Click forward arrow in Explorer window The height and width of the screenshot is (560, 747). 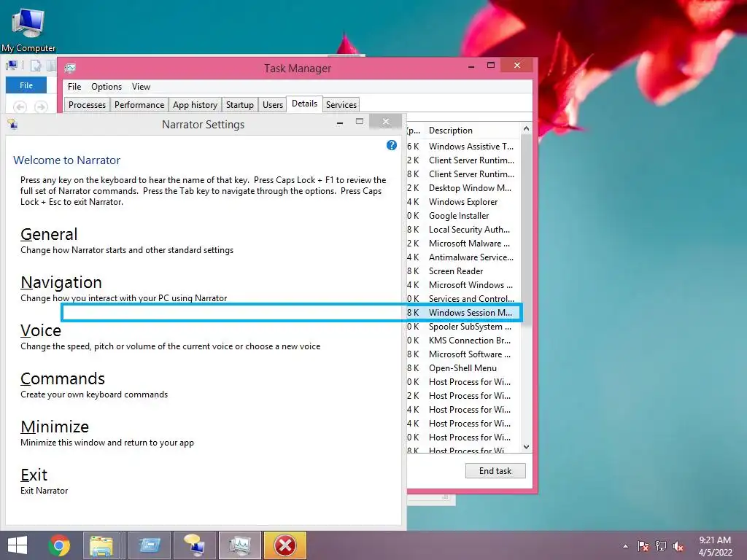[41, 106]
